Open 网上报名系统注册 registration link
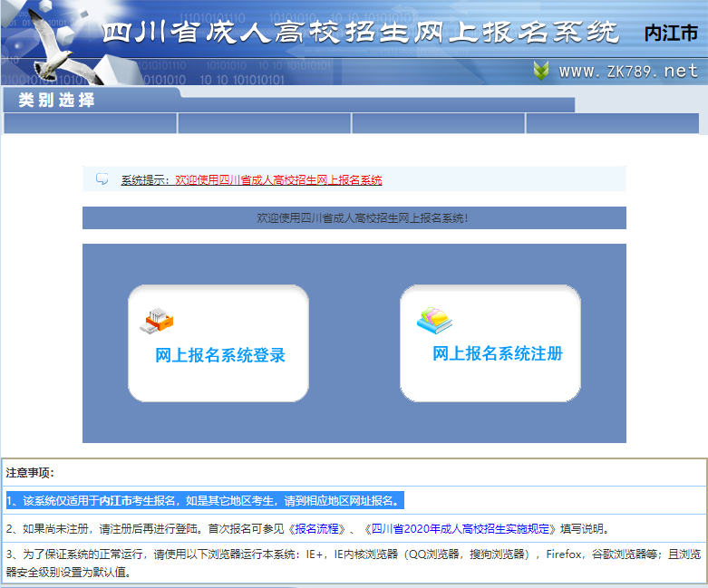The height and width of the screenshot is (588, 708). point(498,353)
